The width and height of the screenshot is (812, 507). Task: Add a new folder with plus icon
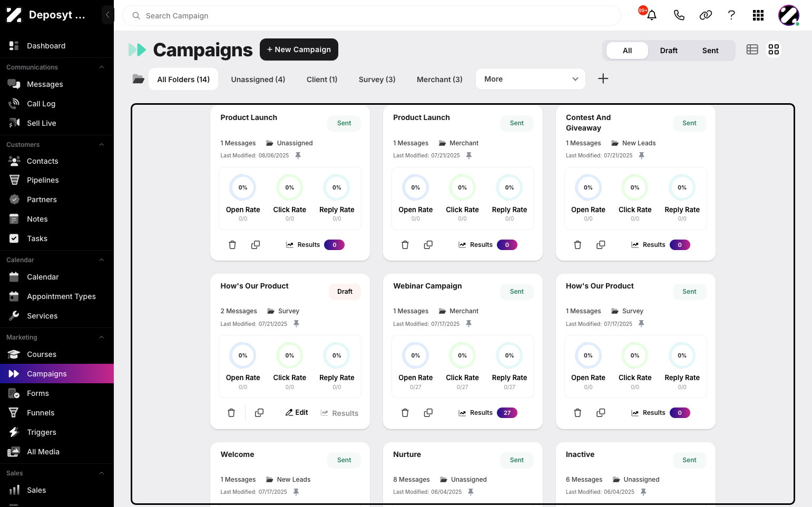coord(603,78)
